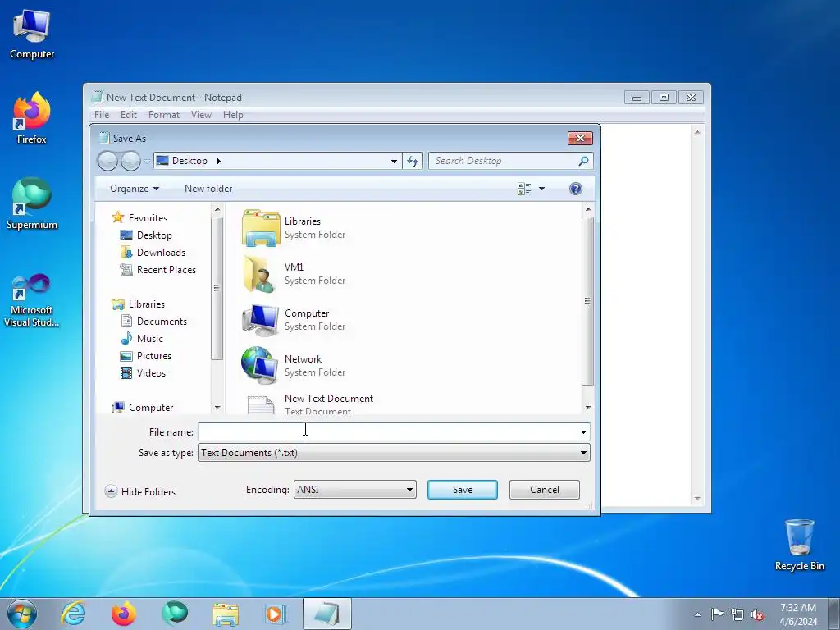Click the change view icon
This screenshot has width=840, height=630.
click(524, 189)
